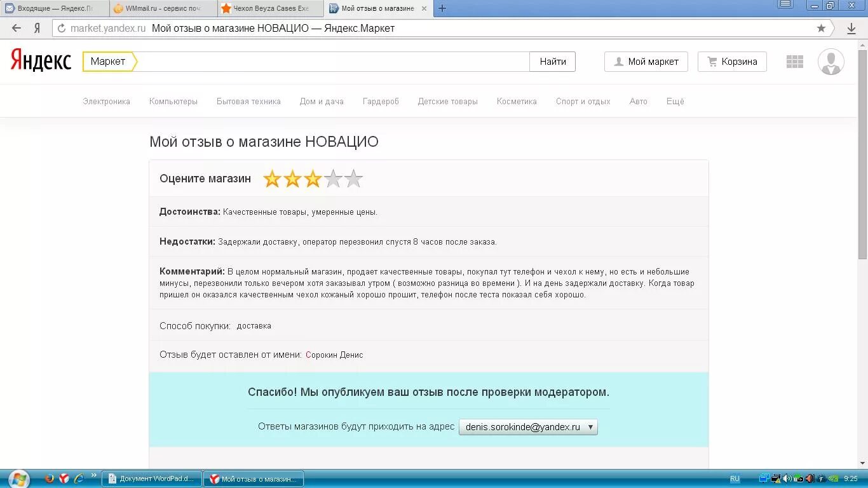Set rating to one star
Screen dimensions: 868x488
click(x=272, y=179)
